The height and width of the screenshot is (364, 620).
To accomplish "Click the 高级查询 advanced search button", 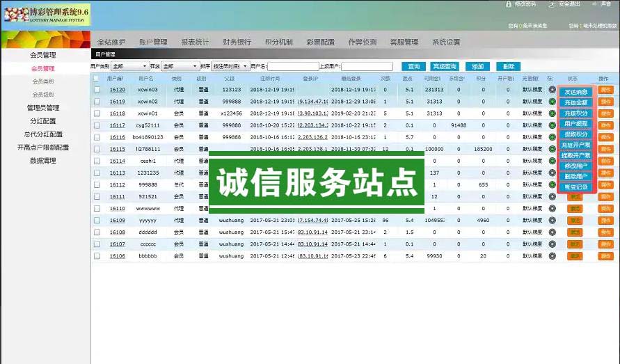I will (445, 66).
